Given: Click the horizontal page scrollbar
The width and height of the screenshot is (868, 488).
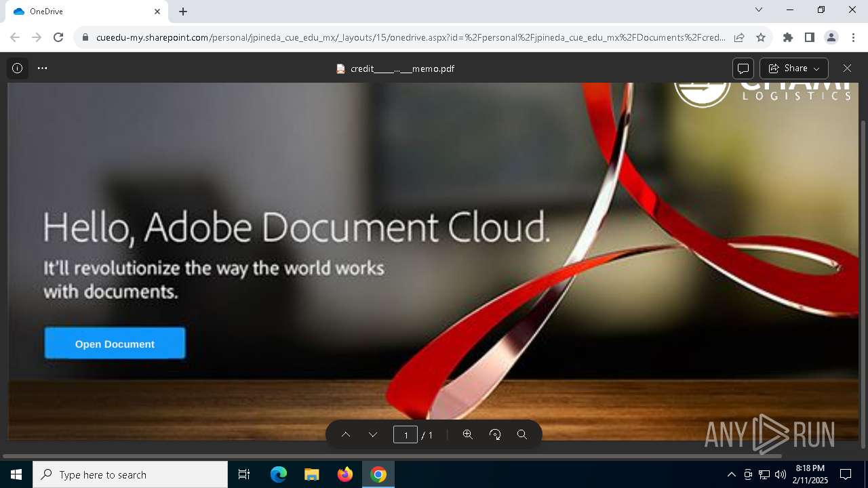Looking at the screenshot, I should (x=392, y=456).
